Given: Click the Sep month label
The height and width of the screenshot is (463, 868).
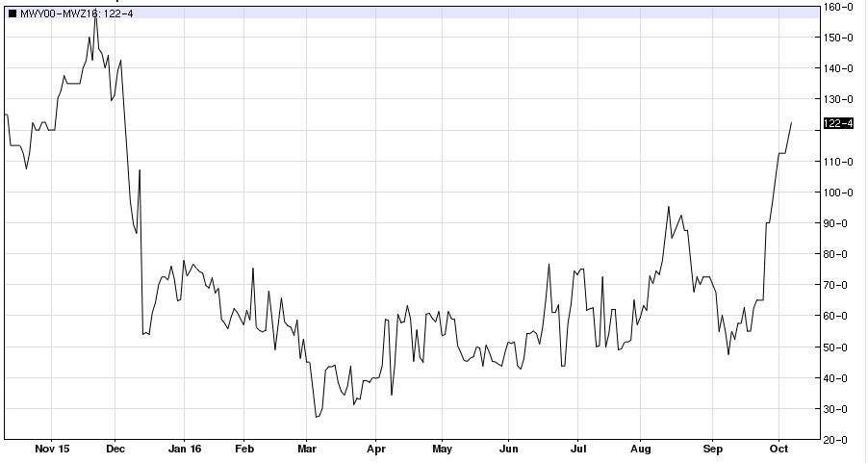Looking at the screenshot, I should click(x=713, y=450).
